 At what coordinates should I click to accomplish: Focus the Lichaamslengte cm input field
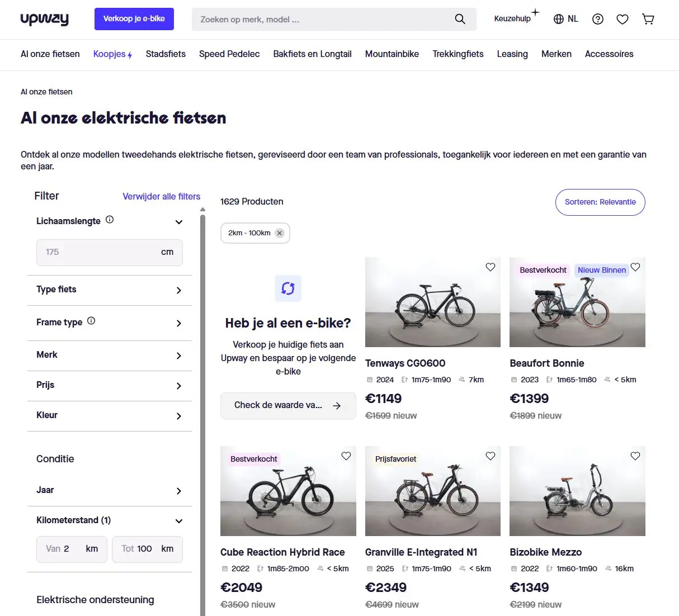(101, 252)
